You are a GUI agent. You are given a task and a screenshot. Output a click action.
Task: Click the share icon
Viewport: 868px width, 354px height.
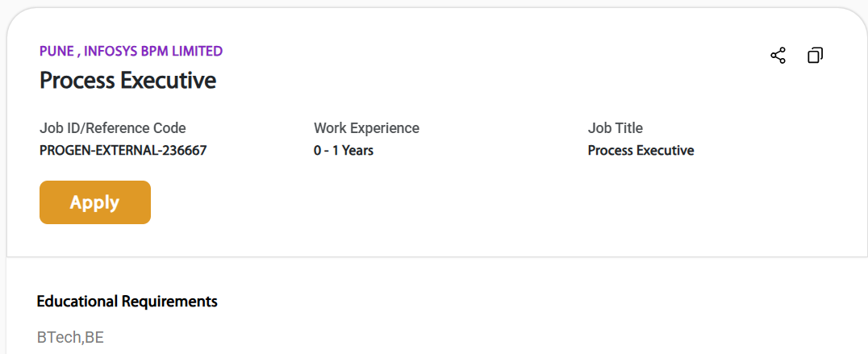(778, 56)
